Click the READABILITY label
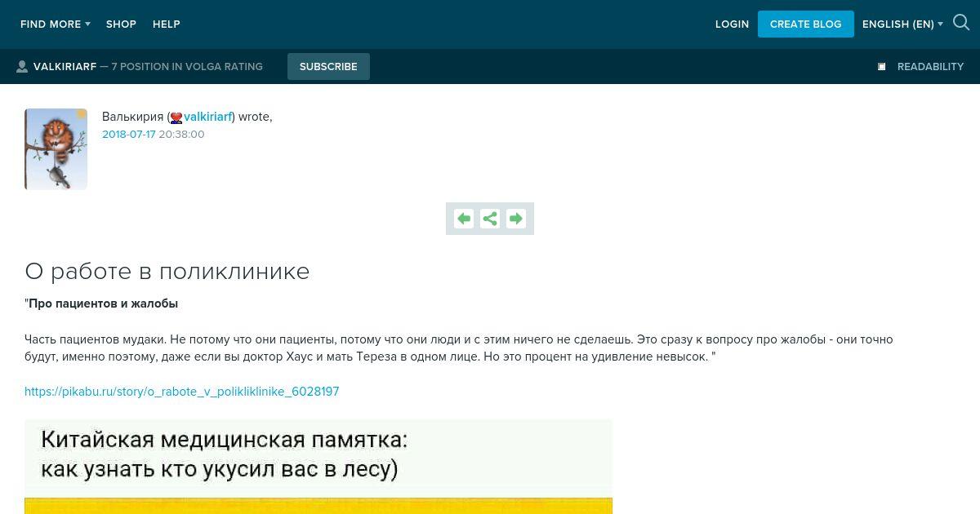Screen dimensions: 980x514 930,67
